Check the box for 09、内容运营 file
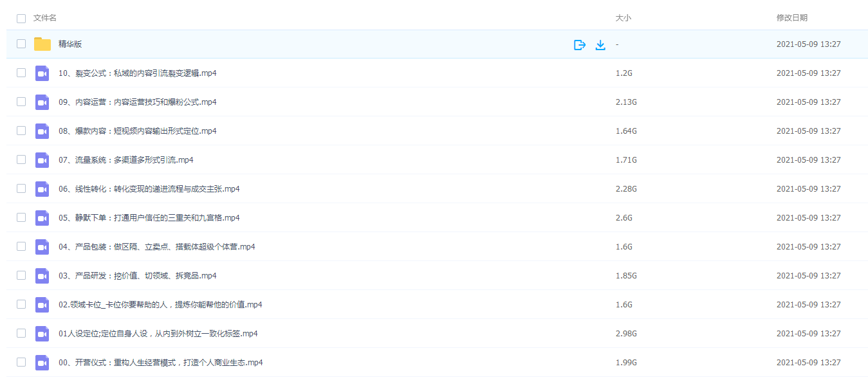This screenshot has width=868, height=382. pos(21,102)
